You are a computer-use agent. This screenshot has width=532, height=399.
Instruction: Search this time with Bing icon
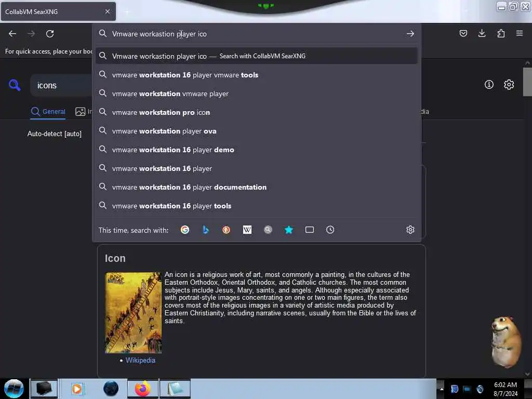coord(206,230)
